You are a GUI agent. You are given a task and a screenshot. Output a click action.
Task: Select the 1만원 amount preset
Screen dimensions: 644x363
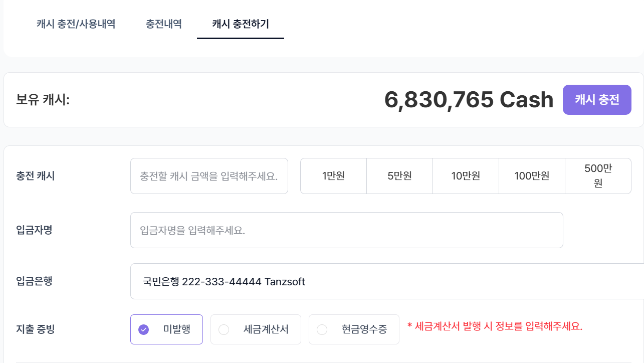pos(333,175)
